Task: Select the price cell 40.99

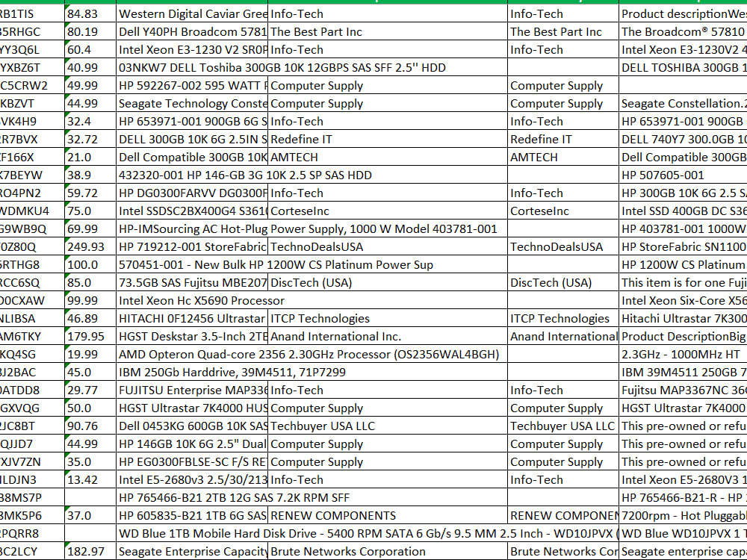Action: tap(90, 68)
